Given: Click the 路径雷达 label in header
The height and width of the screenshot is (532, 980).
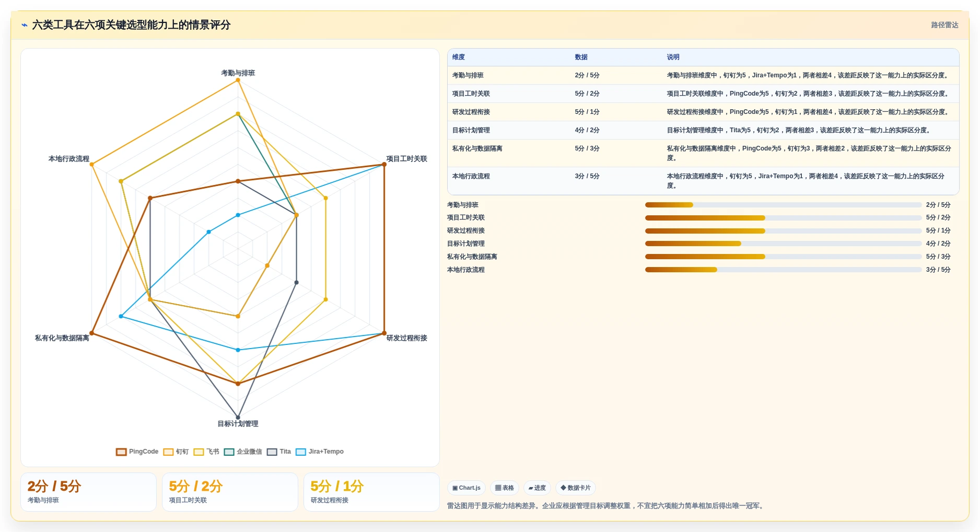Looking at the screenshot, I should tap(944, 25).
